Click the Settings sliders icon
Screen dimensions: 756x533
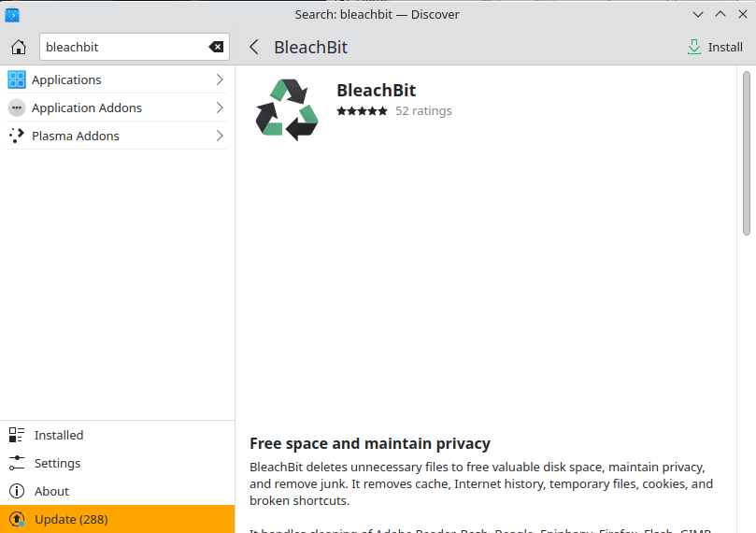[17, 463]
